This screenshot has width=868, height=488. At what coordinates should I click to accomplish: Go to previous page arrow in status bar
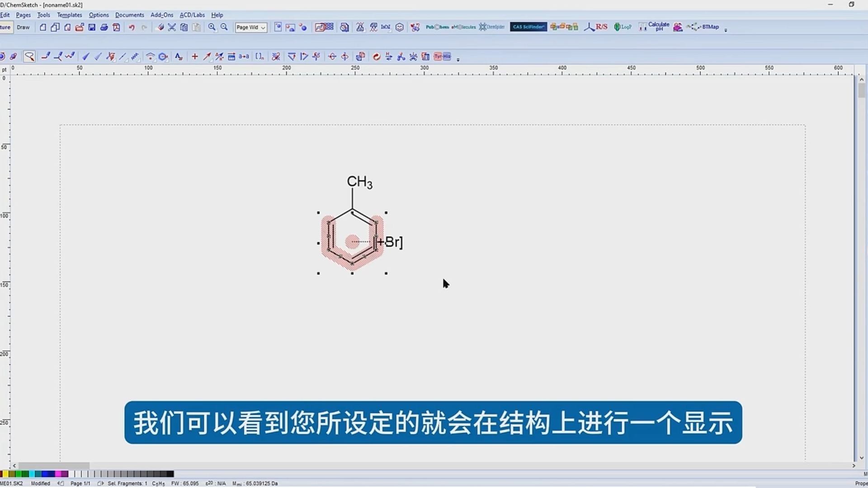click(61, 483)
